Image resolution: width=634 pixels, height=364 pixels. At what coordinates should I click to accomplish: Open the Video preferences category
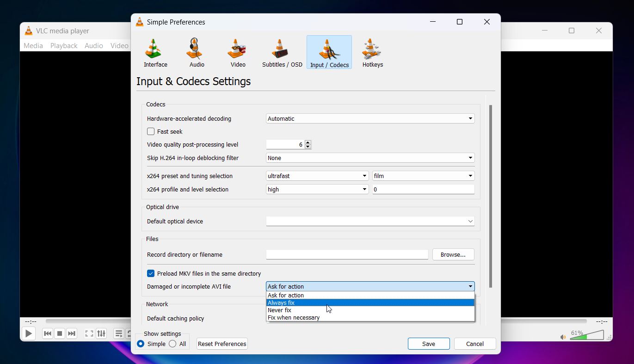238,52
